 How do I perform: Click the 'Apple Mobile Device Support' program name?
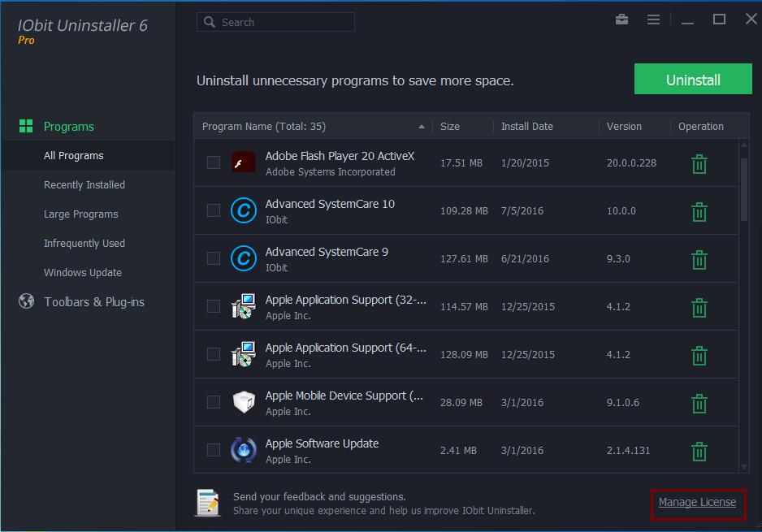344,396
